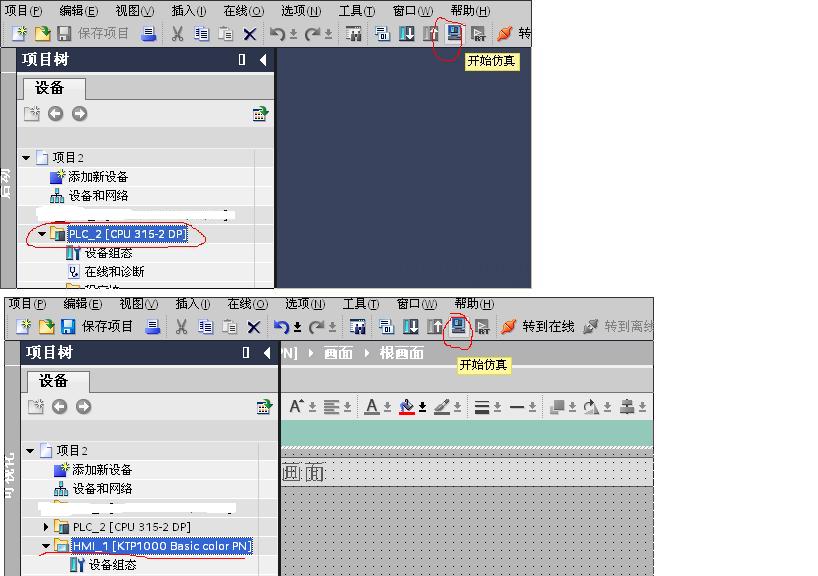The width and height of the screenshot is (818, 576).
Task: Open 编辑(E) menu in HMI_1 window
Action: 82,304
